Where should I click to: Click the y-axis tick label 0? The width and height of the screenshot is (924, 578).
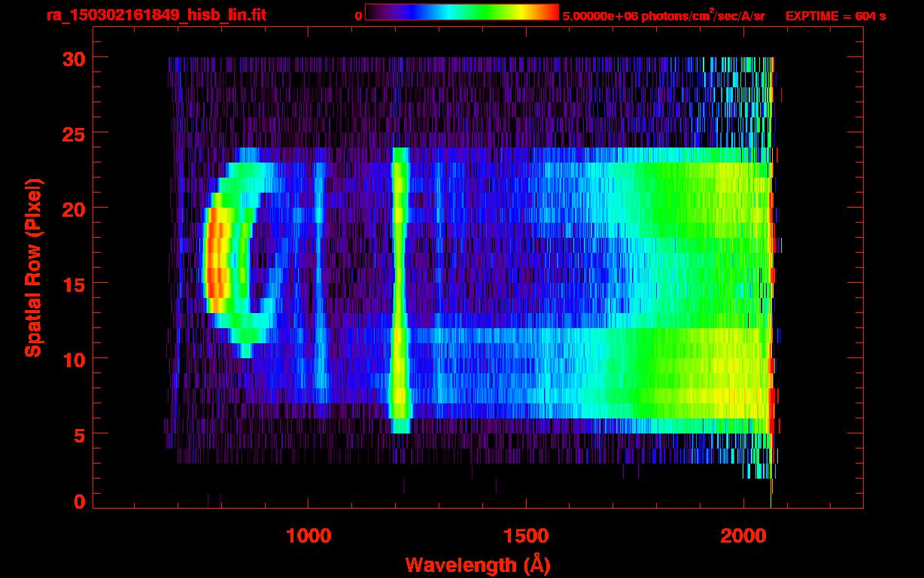79,501
